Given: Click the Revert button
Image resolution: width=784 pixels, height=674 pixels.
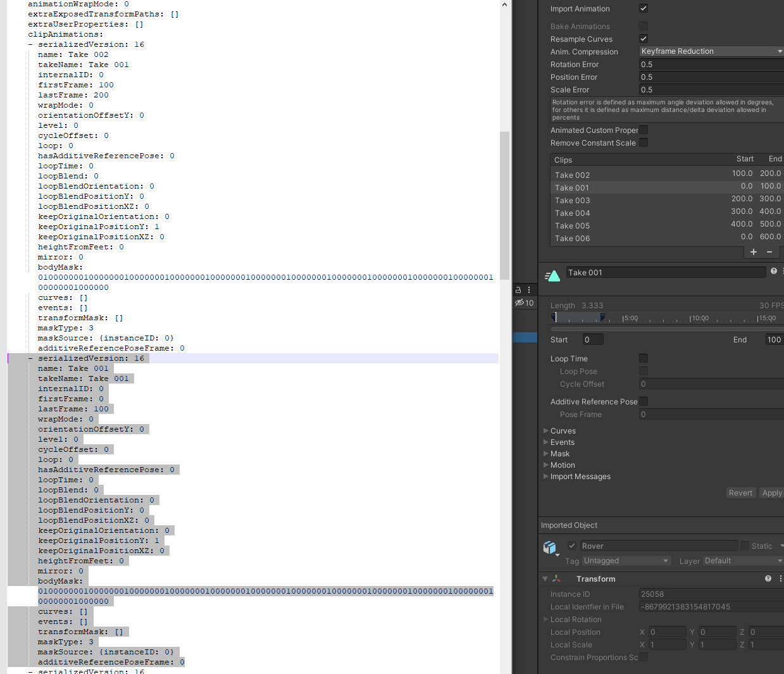Looking at the screenshot, I should [740, 492].
